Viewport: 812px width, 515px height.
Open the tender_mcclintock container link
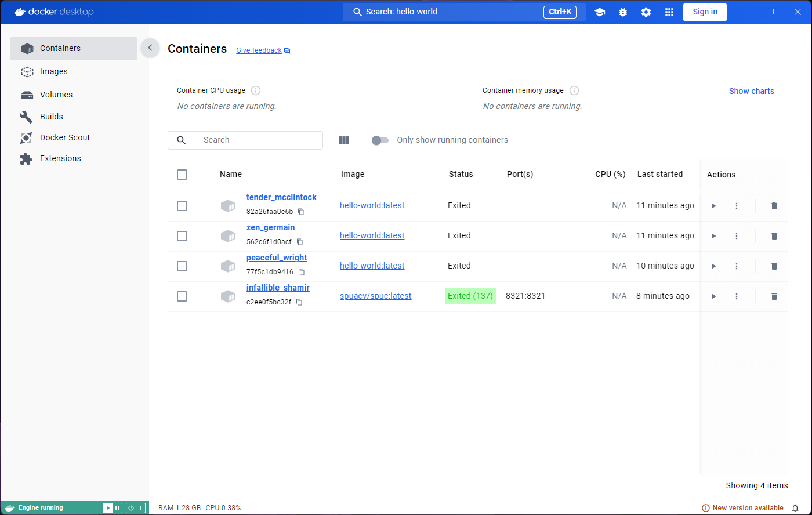coord(281,197)
